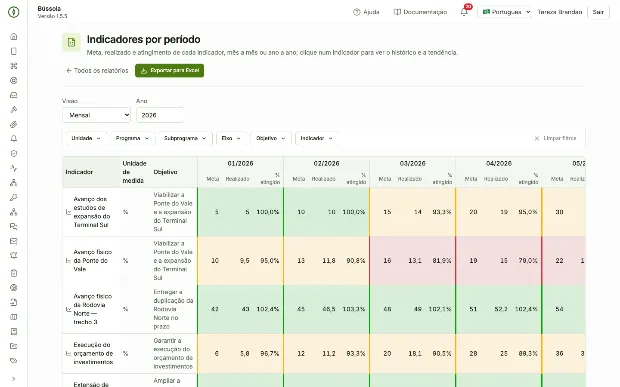The width and height of the screenshot is (620, 387).
Task: Open the file import arrow icon in the sidebar
Action: 13,302
